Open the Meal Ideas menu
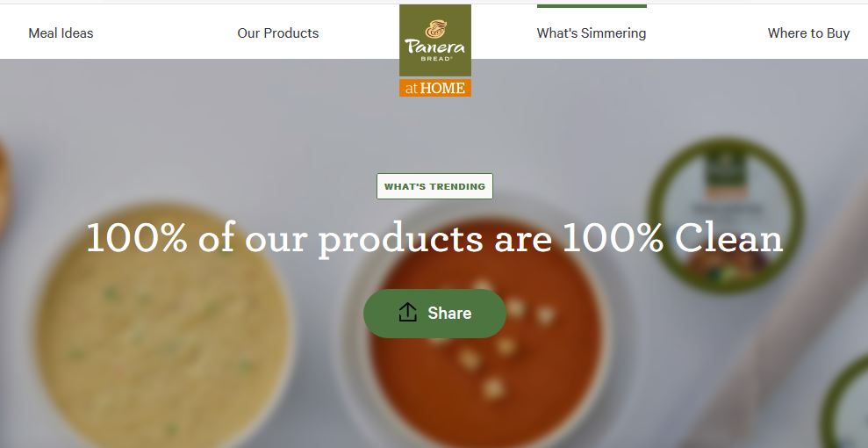Image resolution: width=868 pixels, height=448 pixels. [x=61, y=33]
